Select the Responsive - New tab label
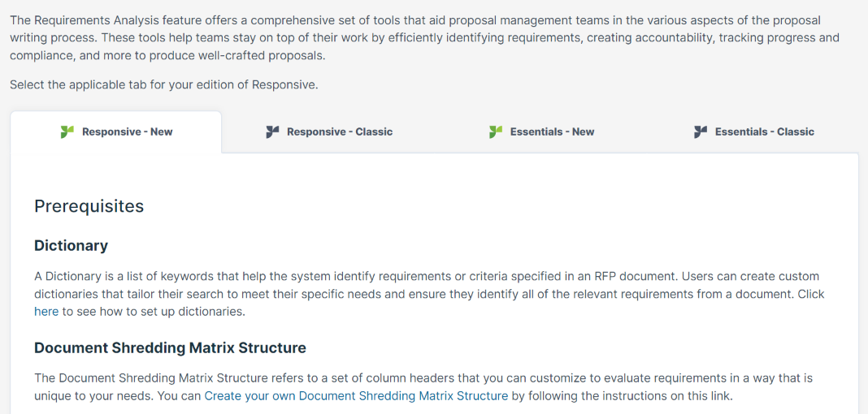Viewport: 868px width, 414px height. coord(128,132)
